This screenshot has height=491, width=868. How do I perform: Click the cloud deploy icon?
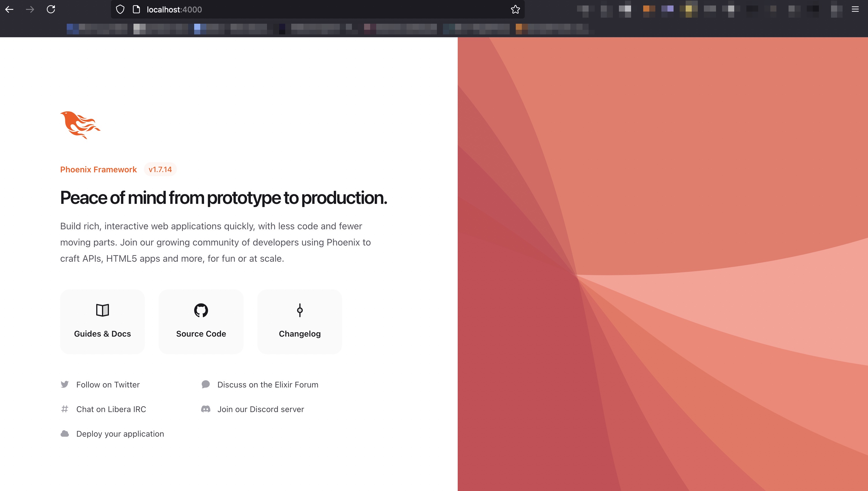pos(65,434)
